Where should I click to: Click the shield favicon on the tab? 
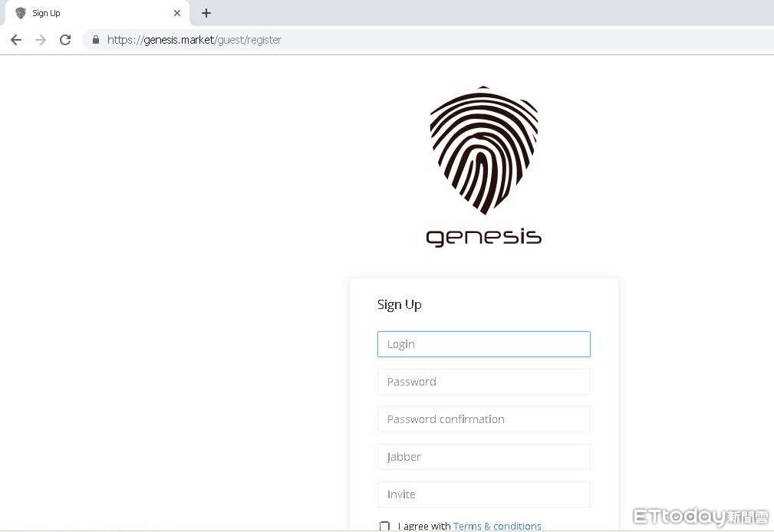[x=21, y=13]
